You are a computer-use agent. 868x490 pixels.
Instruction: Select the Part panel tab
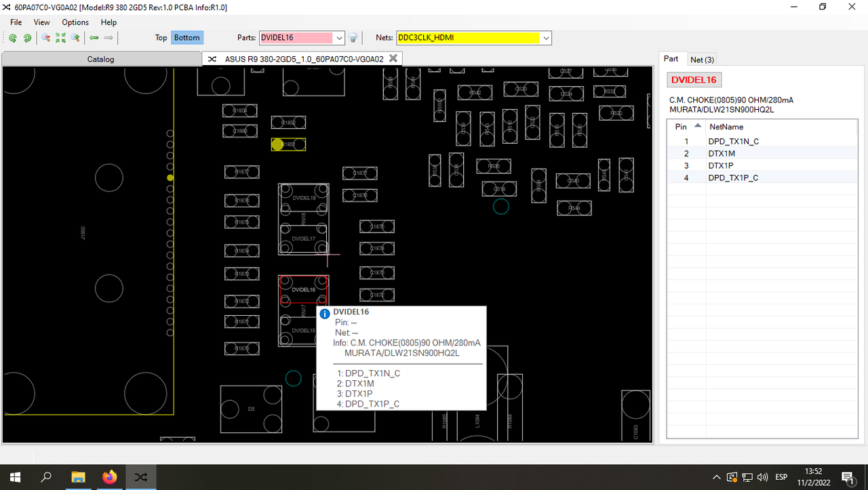(x=671, y=59)
